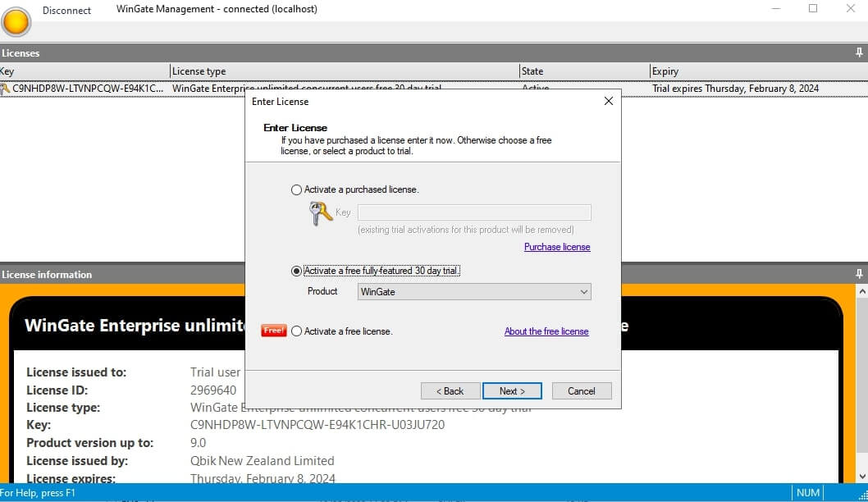Click the NUM indicator in status bar
The height and width of the screenshot is (502, 868).
(807, 493)
